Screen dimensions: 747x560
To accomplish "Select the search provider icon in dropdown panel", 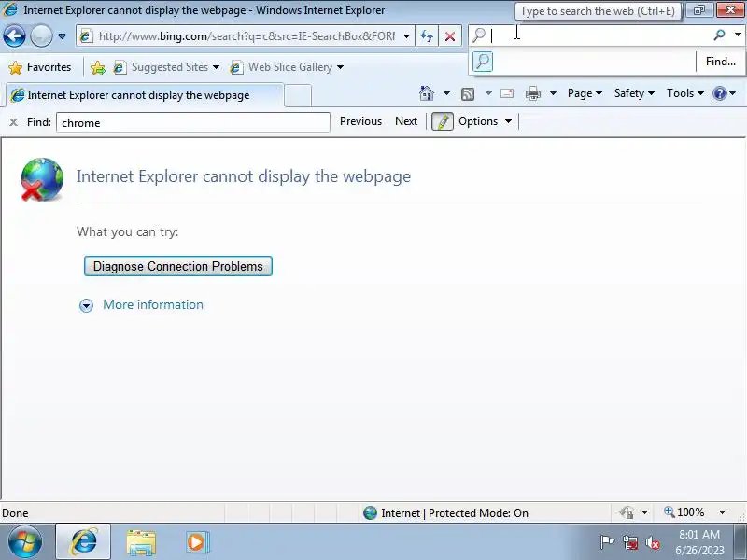I will point(483,62).
